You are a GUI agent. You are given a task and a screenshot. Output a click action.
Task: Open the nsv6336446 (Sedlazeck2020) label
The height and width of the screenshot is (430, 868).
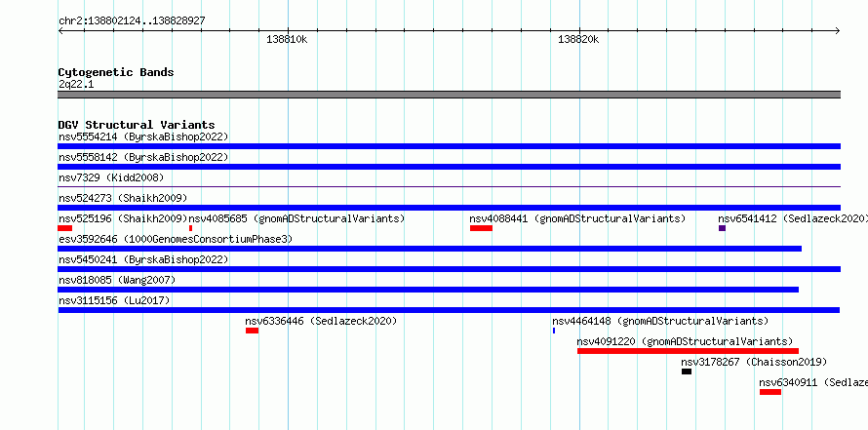(x=321, y=321)
